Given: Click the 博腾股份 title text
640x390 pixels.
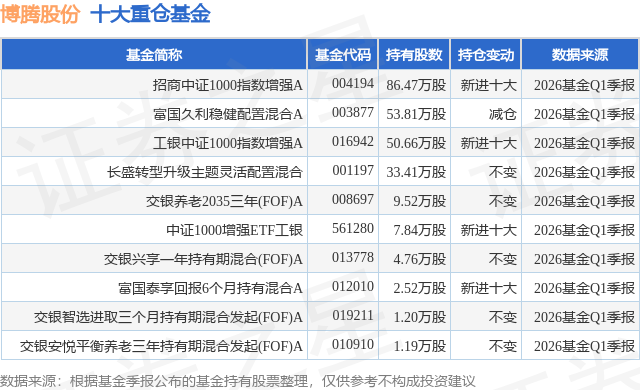Looking at the screenshot, I should [x=40, y=14].
